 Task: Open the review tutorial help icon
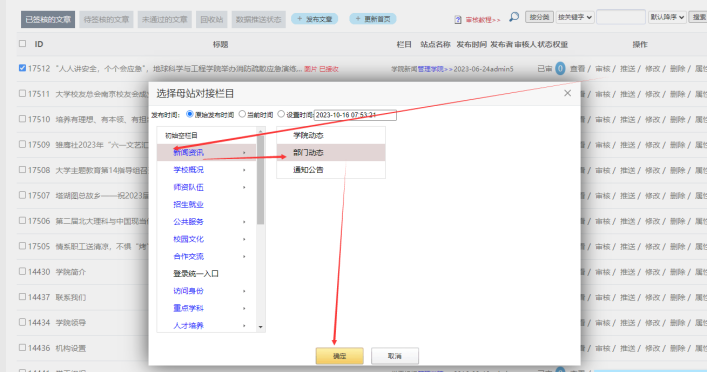click(x=458, y=20)
